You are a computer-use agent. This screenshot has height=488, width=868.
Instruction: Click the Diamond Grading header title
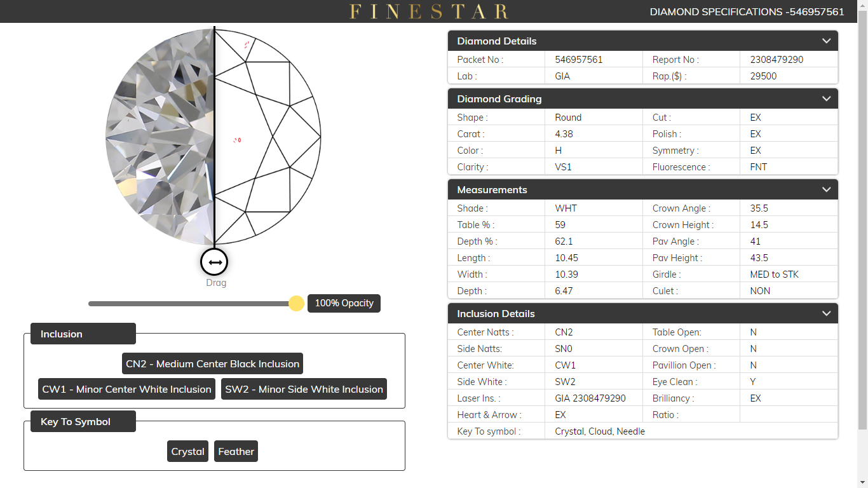(499, 98)
